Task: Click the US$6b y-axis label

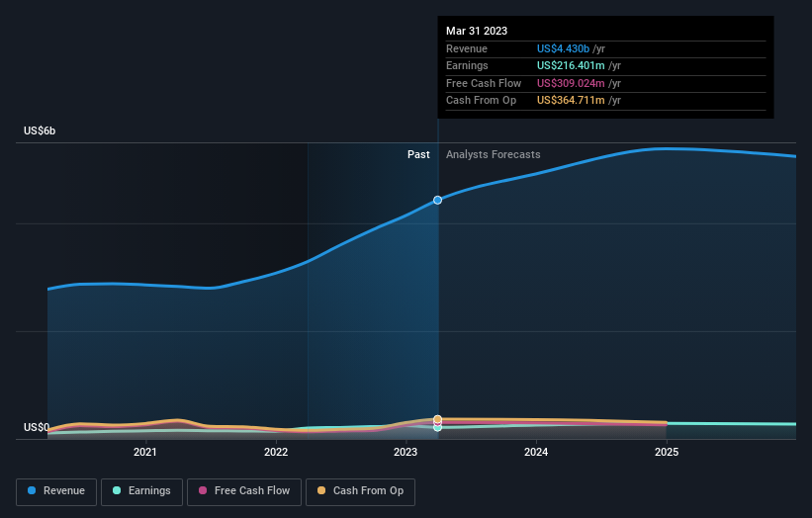Action: click(40, 130)
